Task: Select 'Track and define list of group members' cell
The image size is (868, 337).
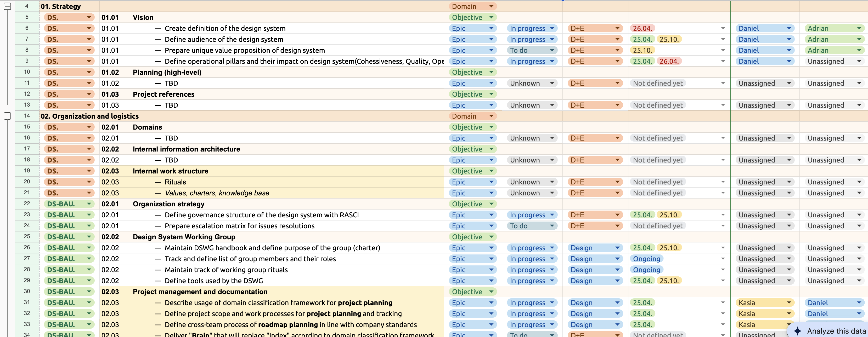Action: (x=303, y=259)
